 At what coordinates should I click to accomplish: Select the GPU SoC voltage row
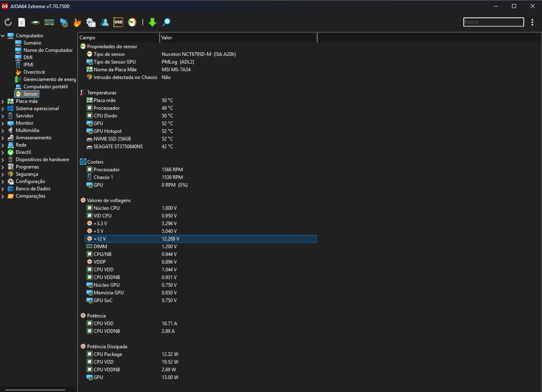[x=201, y=300]
